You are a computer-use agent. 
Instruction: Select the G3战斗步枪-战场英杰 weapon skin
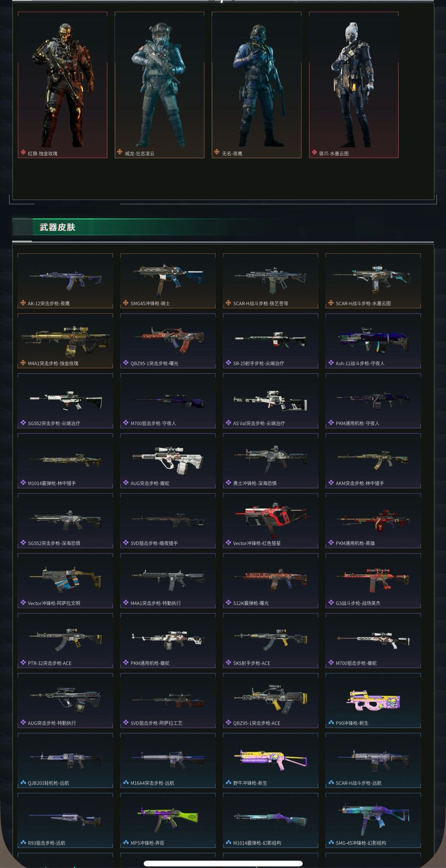point(373,580)
